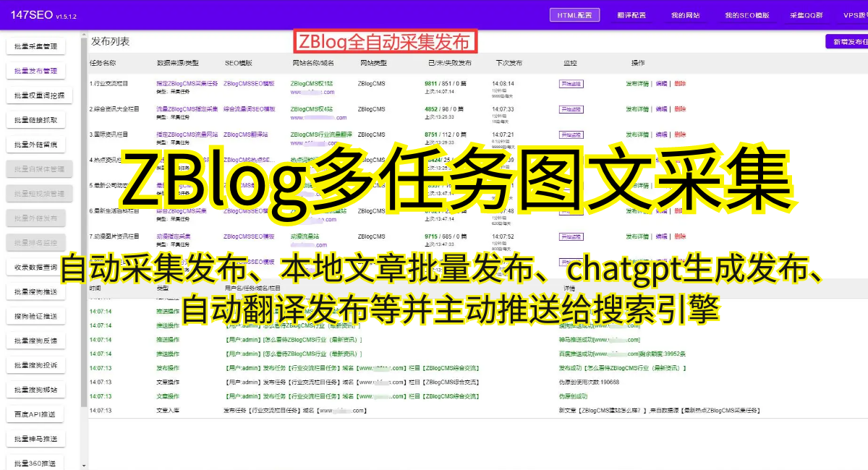Open ZBlogCMSSEO模板 link for 1.行业交流栏目

pos(249,84)
